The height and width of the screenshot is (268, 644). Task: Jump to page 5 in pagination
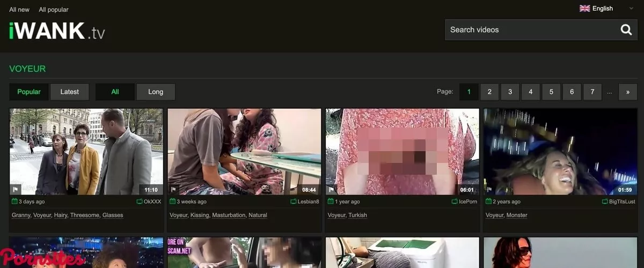pos(551,92)
